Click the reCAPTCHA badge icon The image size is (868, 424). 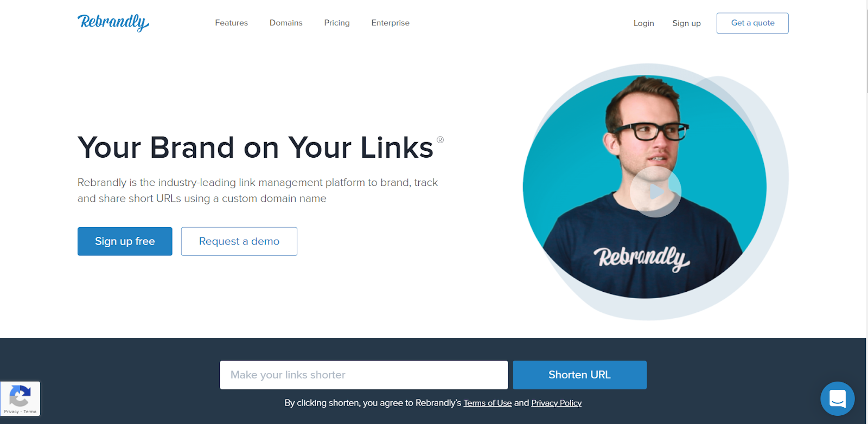[x=20, y=396]
